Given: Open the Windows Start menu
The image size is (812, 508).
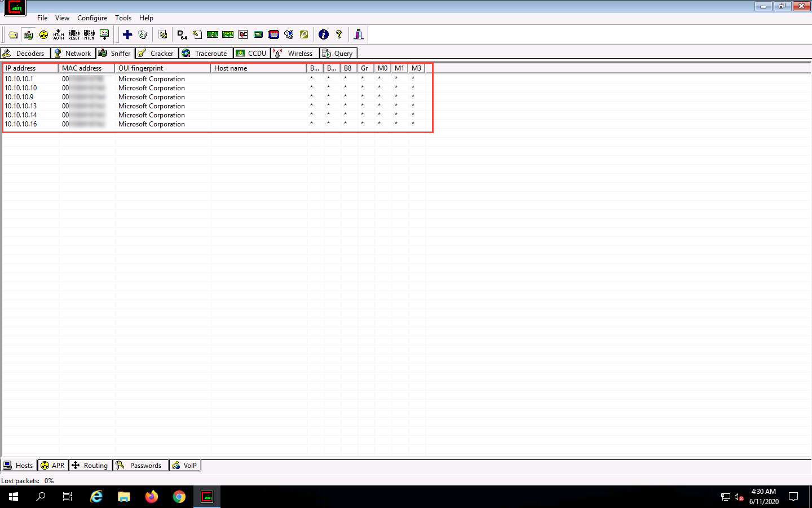Looking at the screenshot, I should (14, 497).
